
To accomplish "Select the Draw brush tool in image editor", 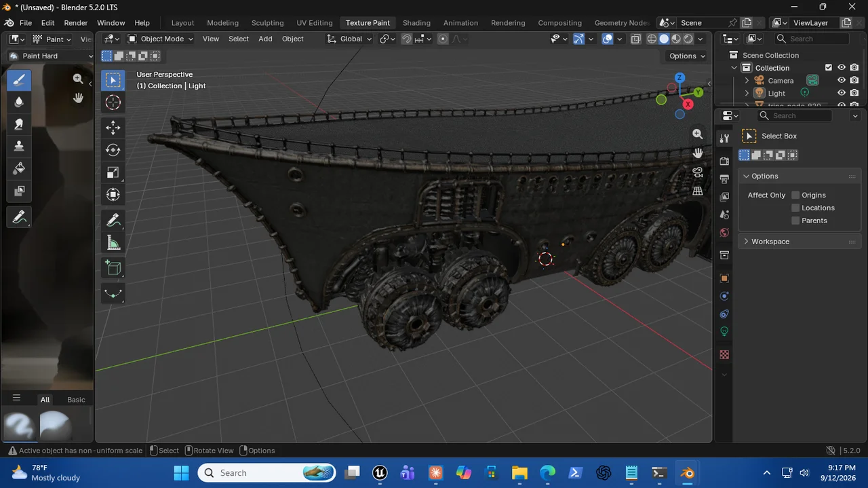I will [x=19, y=80].
